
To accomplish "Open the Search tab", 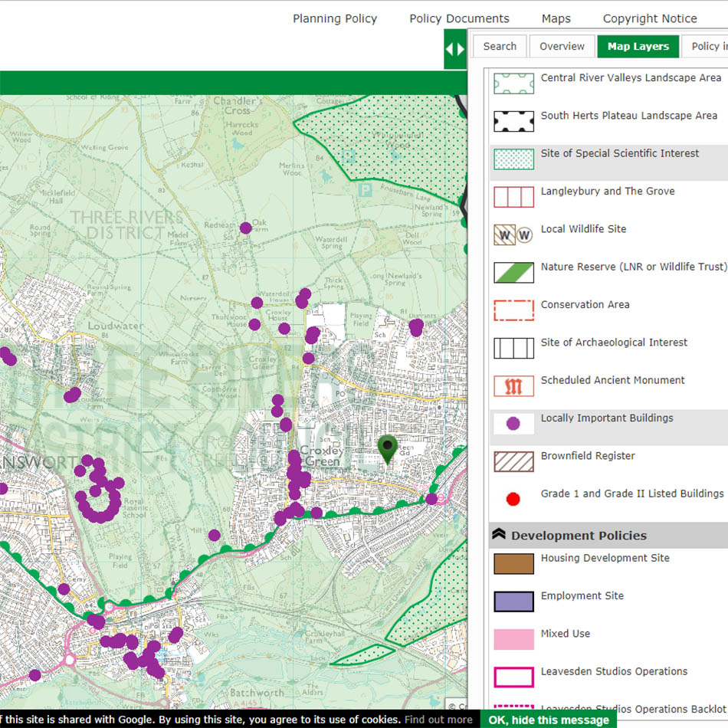I will click(500, 47).
